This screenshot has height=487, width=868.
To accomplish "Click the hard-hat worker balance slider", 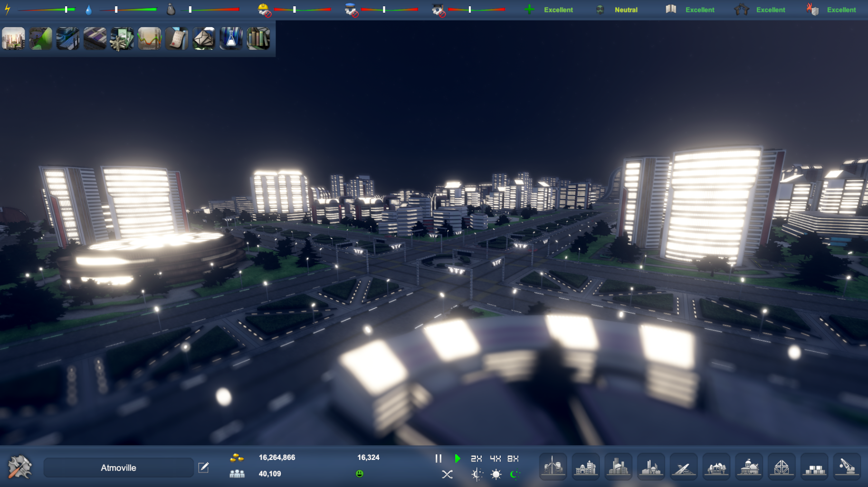I will (302, 9).
